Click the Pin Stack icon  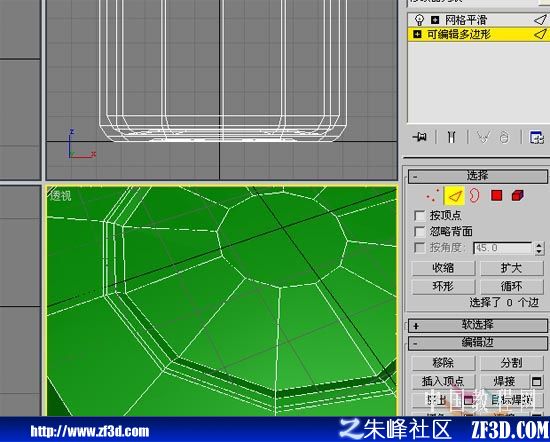[420, 137]
